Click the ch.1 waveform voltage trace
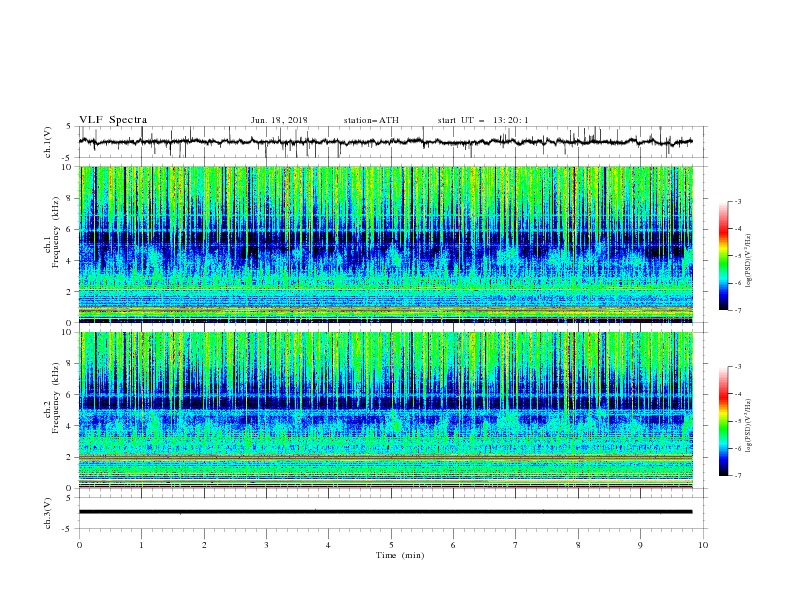 tap(385, 142)
